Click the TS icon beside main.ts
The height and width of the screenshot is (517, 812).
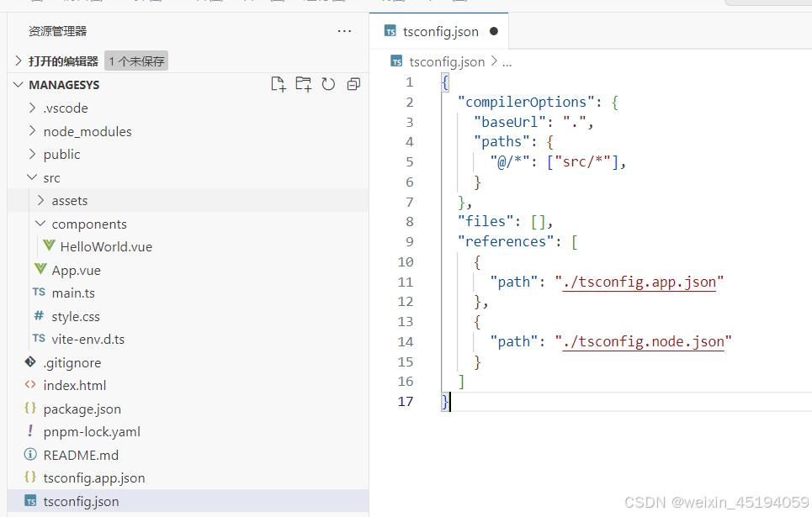[x=39, y=292]
